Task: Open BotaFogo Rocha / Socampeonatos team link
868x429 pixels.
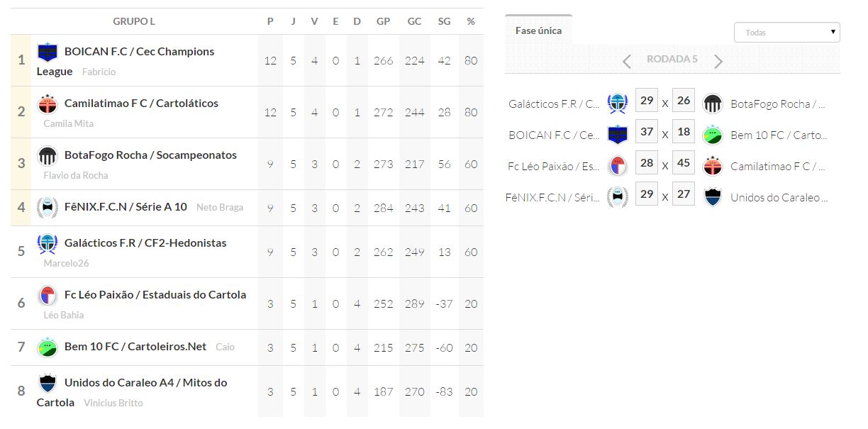Action: 150,155
